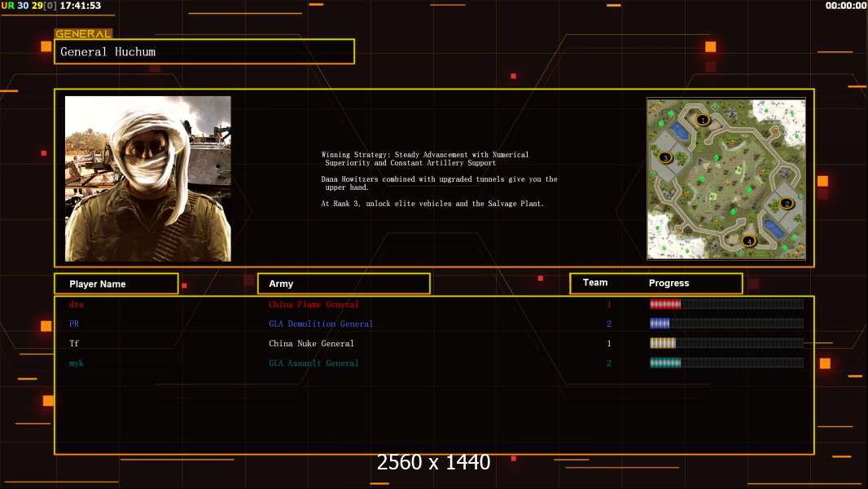Image resolution: width=868 pixels, height=489 pixels.
Task: Click start position marker 2 on minimap
Action: coord(786,204)
